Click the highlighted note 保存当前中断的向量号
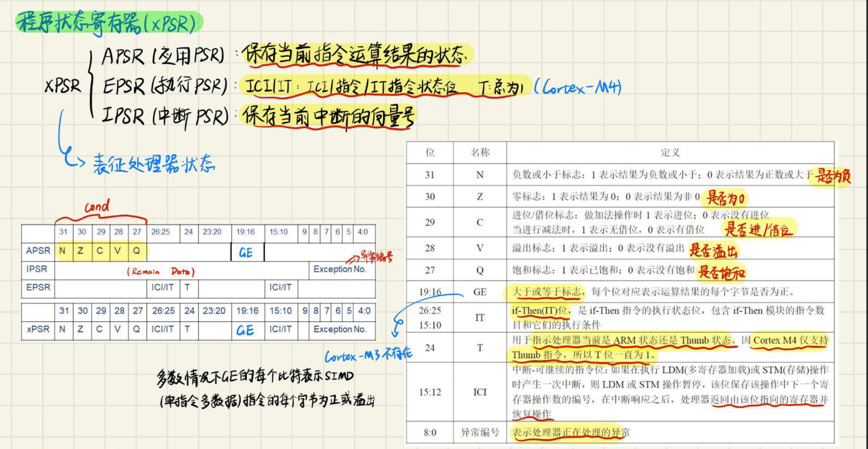The height and width of the screenshot is (449, 868). coord(328,116)
